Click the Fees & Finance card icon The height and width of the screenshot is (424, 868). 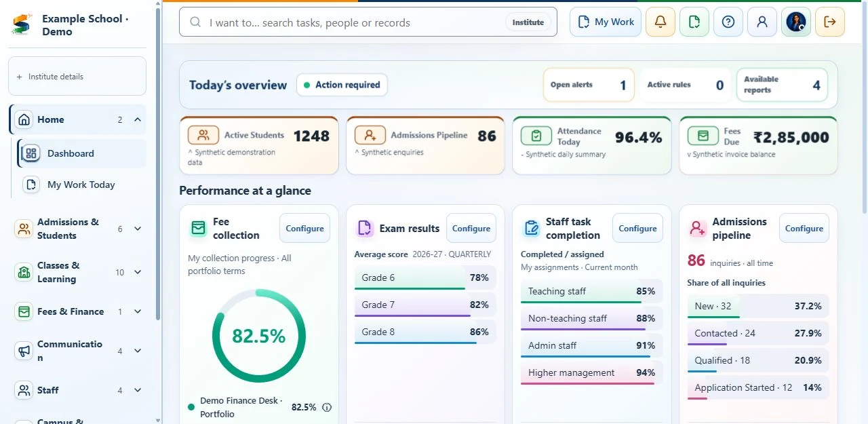pos(24,311)
